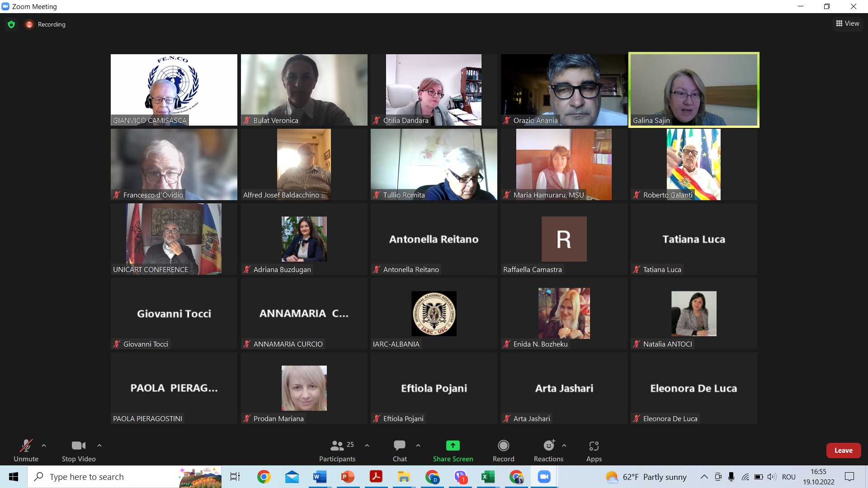Click the red Recording indicator
Screen dimensions: 868x488
coord(29,24)
